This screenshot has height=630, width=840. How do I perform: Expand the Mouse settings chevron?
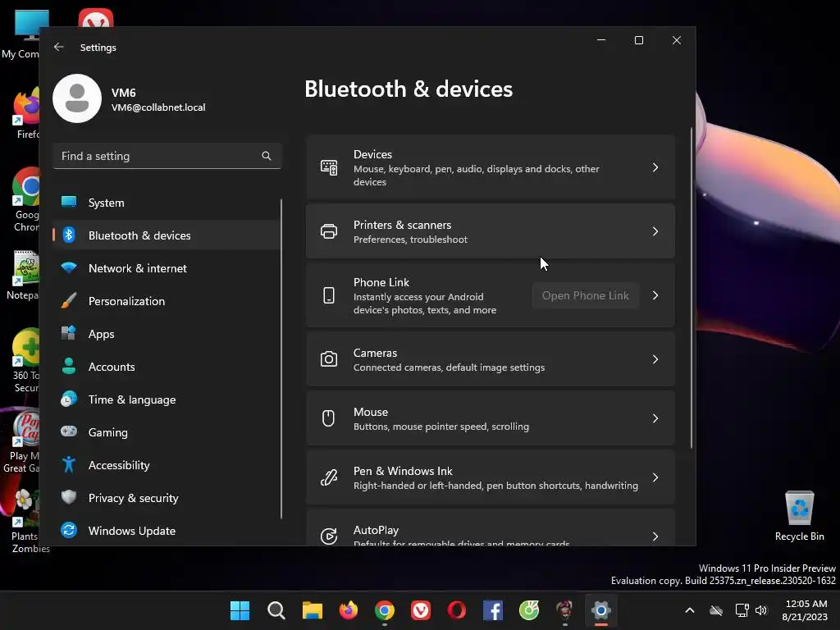point(655,418)
